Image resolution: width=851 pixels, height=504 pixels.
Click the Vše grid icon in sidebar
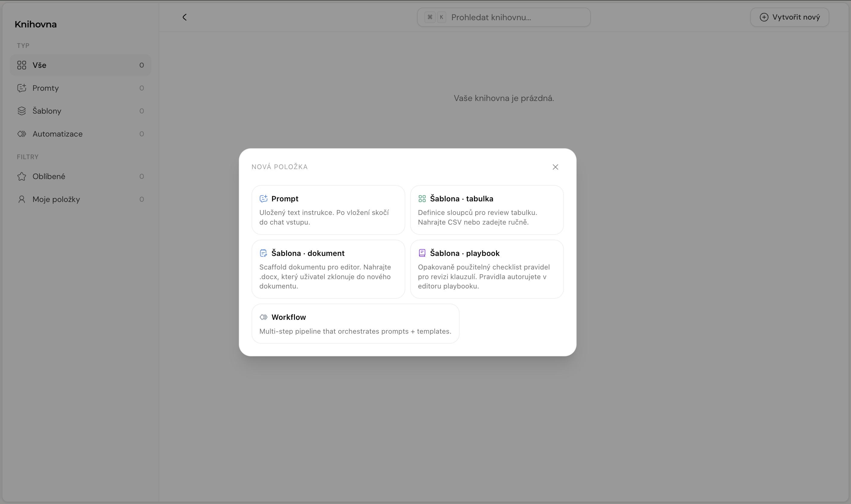(22, 65)
